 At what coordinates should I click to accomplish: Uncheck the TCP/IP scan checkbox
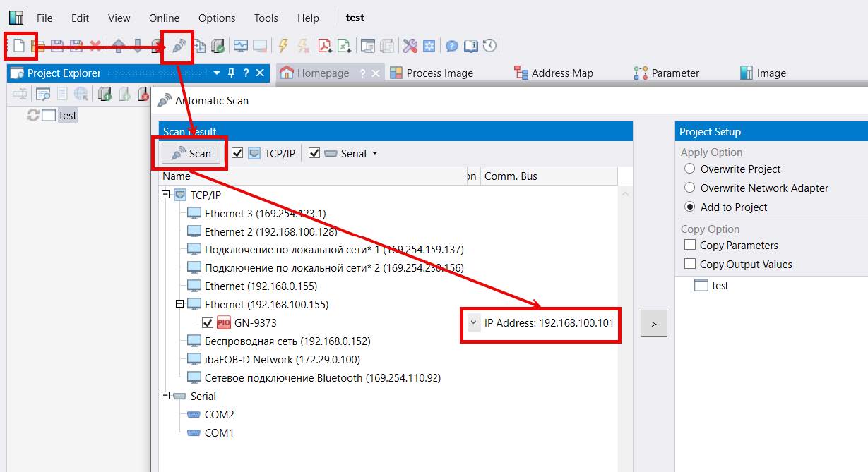(x=238, y=153)
